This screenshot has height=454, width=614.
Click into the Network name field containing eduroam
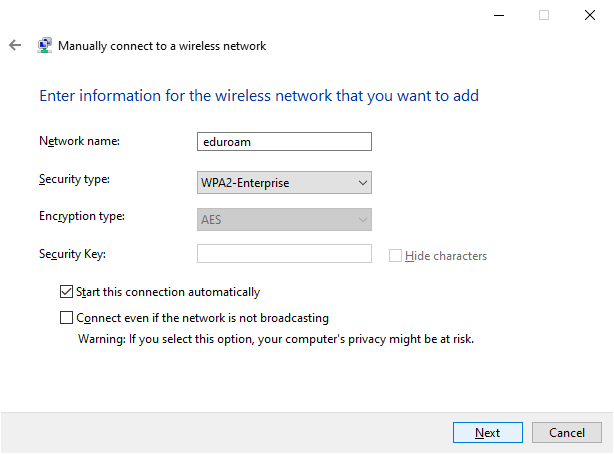pyautogui.click(x=284, y=141)
